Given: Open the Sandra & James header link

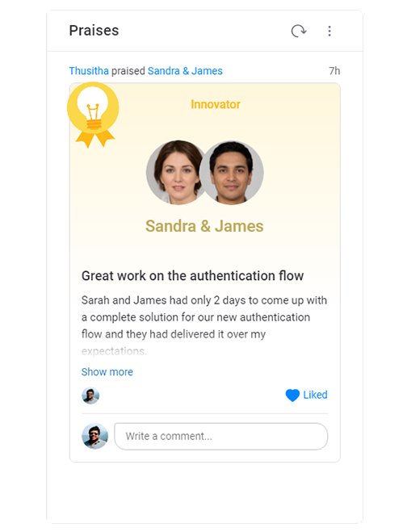Looking at the screenshot, I should coord(185,71).
